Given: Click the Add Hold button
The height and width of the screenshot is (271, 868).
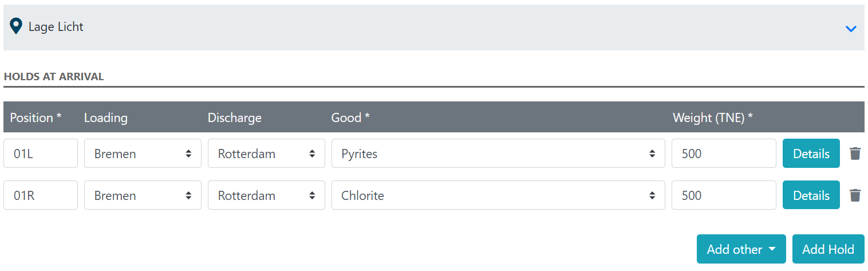Looking at the screenshot, I should (828, 249).
